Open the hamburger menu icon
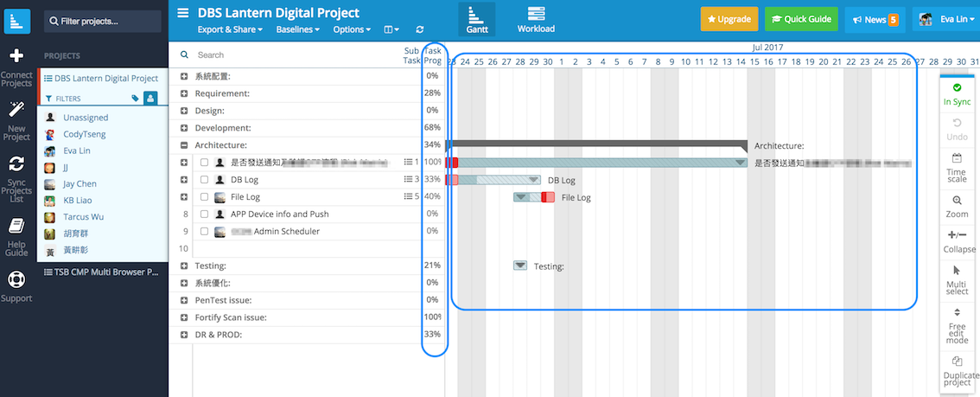 tap(183, 12)
